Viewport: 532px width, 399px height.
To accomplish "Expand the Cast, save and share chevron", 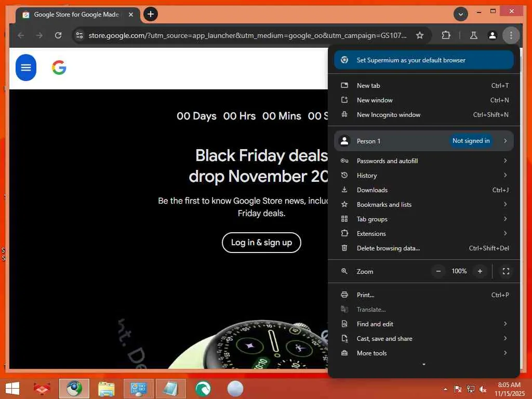I will pyautogui.click(x=505, y=338).
